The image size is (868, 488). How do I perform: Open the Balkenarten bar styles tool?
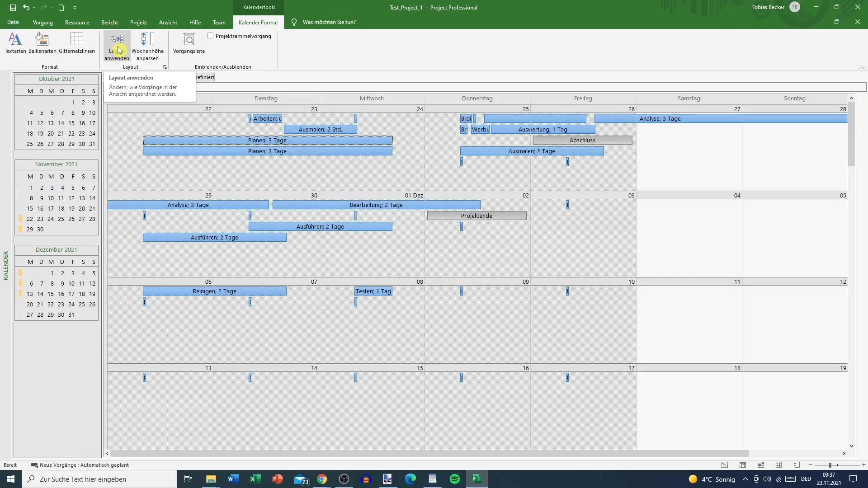[x=42, y=43]
